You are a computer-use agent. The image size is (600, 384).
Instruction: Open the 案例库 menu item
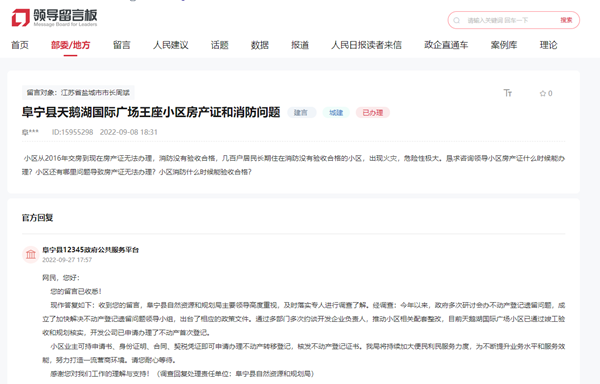coord(504,45)
